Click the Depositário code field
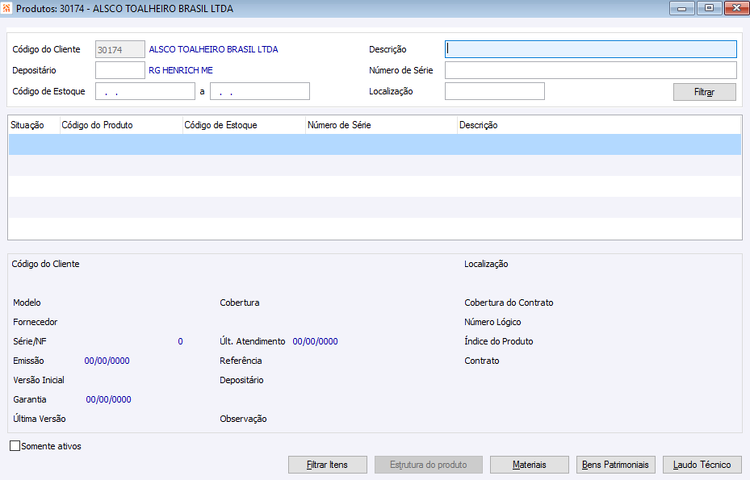Viewport: 750px width, 480px height. [x=120, y=70]
